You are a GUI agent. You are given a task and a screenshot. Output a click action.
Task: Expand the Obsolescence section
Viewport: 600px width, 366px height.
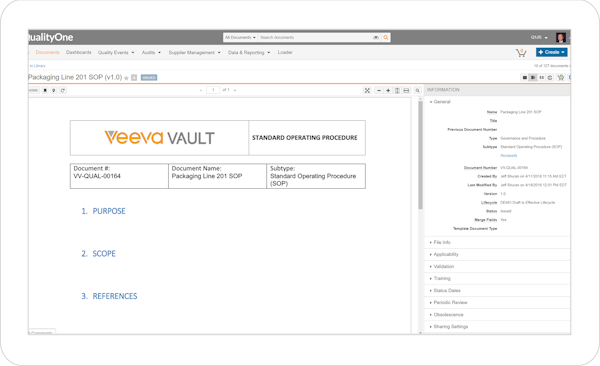point(446,315)
